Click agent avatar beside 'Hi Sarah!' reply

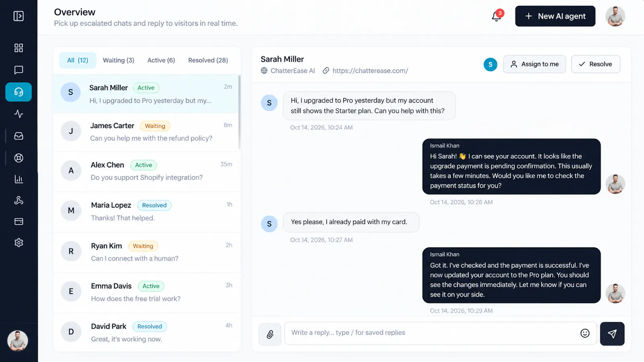click(615, 184)
